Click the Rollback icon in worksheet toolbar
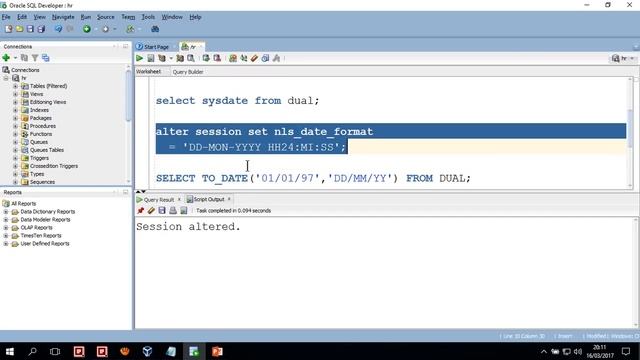 point(217,58)
